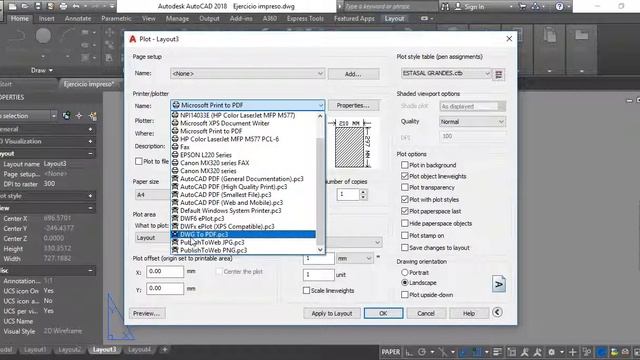Enable Hide paperspace objects checkbox
Image resolution: width=640 pixels, height=360 pixels.
pyautogui.click(x=404, y=223)
